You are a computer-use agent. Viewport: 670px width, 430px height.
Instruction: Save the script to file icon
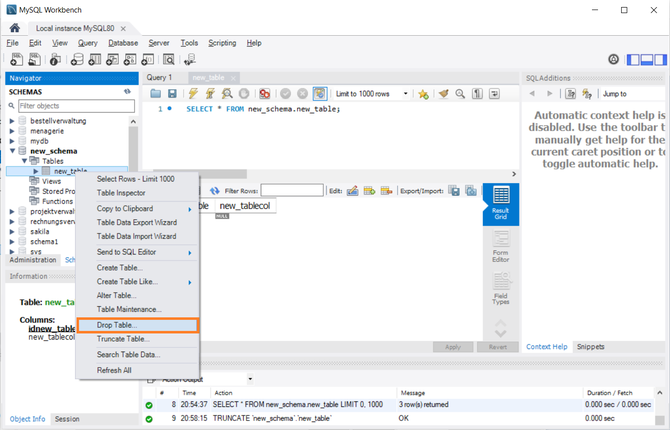pyautogui.click(x=172, y=94)
